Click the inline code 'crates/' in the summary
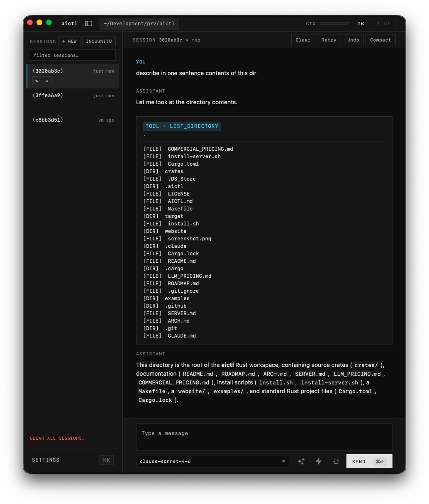This screenshot has height=504, width=429. [x=366, y=365]
